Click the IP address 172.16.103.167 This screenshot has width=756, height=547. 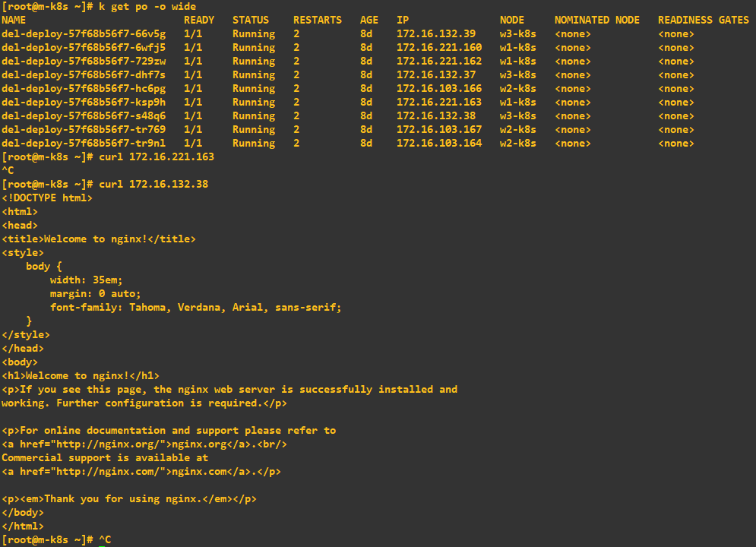click(x=439, y=130)
